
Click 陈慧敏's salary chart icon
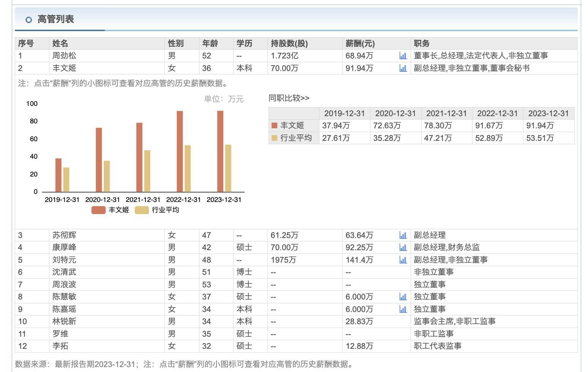click(403, 296)
